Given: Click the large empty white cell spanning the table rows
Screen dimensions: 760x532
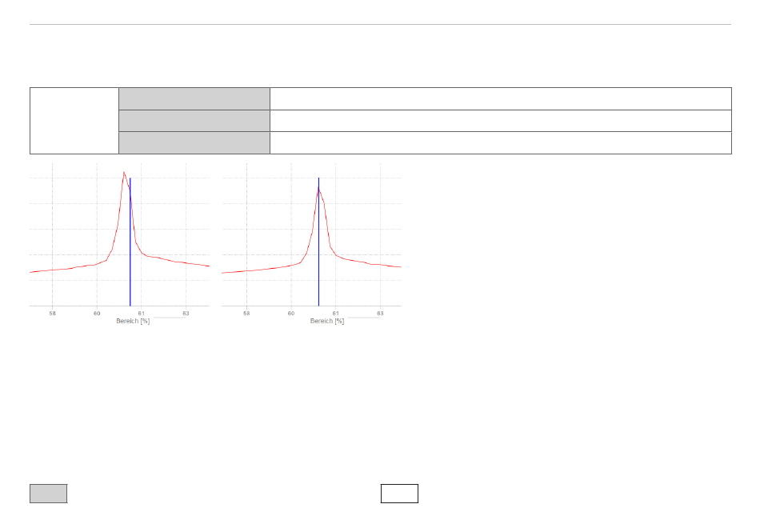Looking at the screenshot, I should 74,121.
